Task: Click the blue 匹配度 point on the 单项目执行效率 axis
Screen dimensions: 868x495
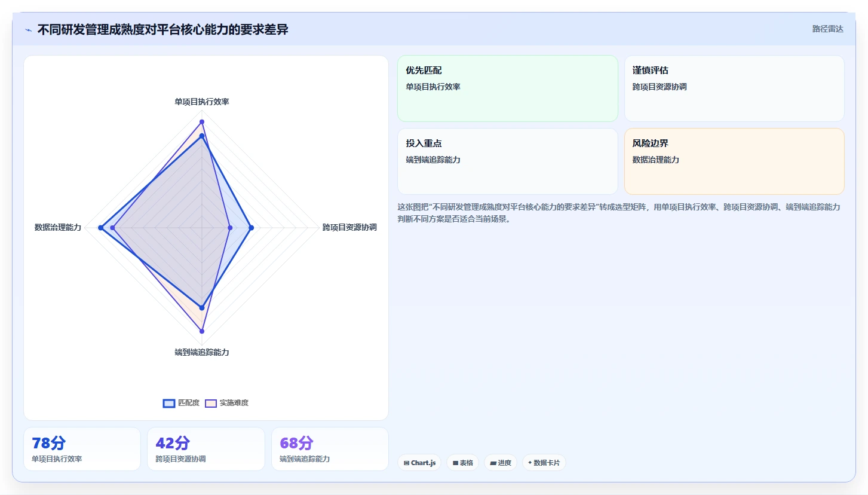Action: [202, 136]
